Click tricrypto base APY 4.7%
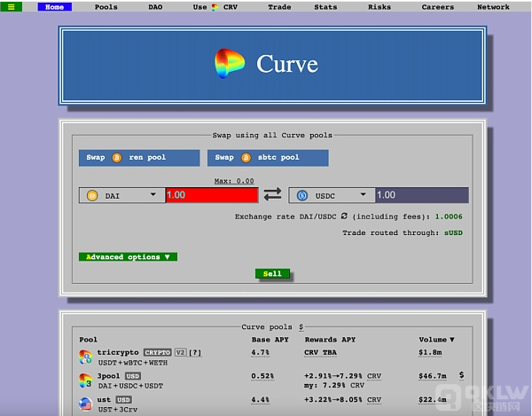Screen dimensions: 532x416 pos(260,352)
